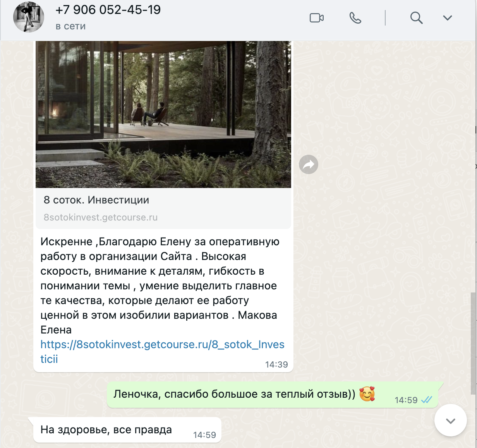
Task: Start a video call with the contact
Action: tap(316, 18)
